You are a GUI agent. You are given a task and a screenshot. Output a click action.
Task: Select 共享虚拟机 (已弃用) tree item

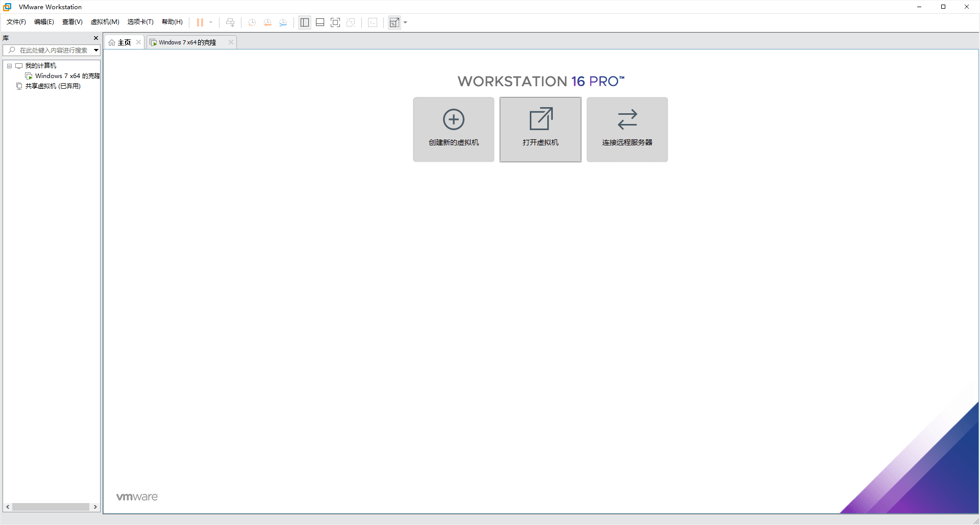click(x=53, y=86)
